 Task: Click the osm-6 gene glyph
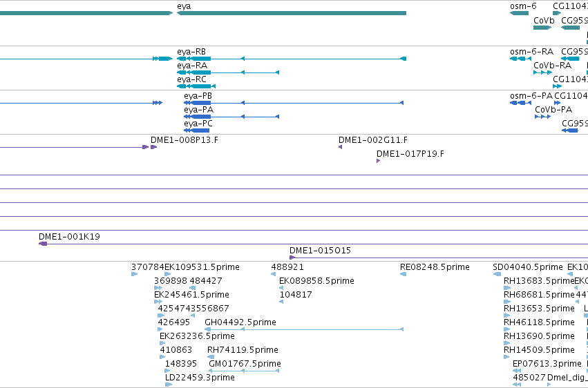click(519, 13)
